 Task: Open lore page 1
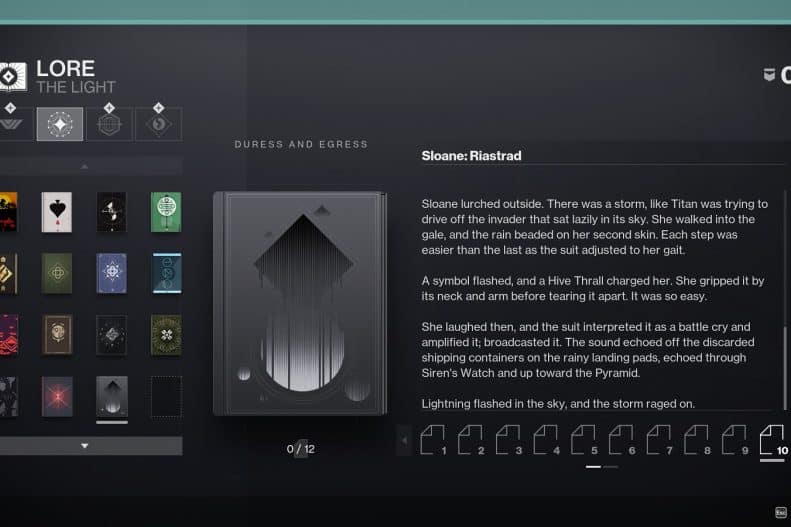tap(433, 440)
